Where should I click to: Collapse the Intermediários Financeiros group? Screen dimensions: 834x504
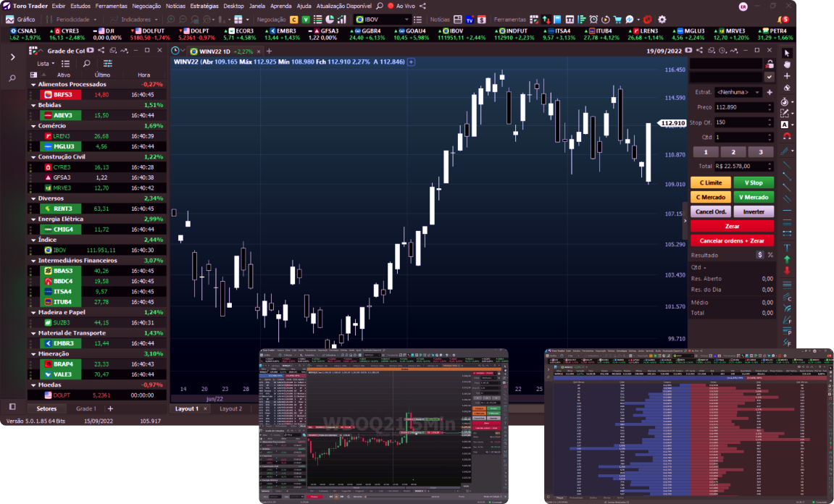[x=33, y=261]
